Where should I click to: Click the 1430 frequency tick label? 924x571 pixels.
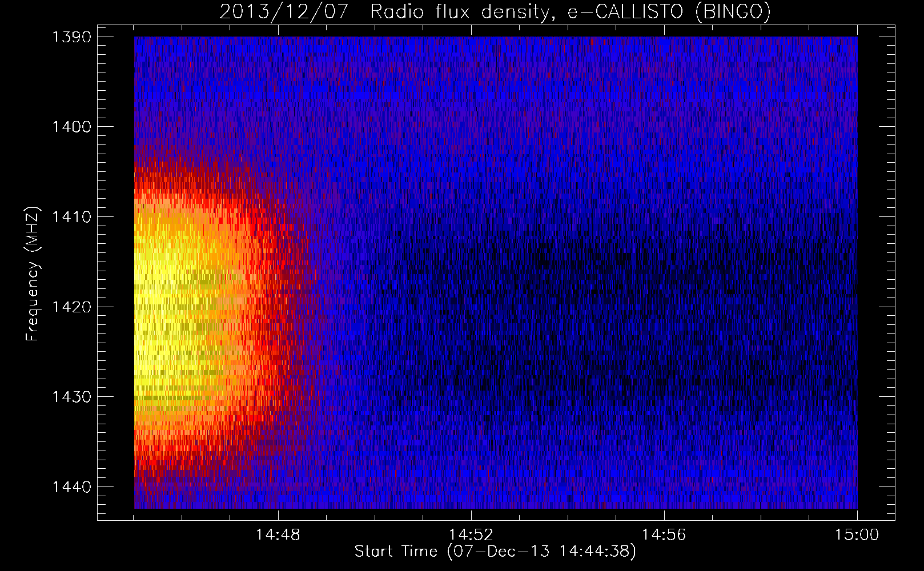click(71, 397)
